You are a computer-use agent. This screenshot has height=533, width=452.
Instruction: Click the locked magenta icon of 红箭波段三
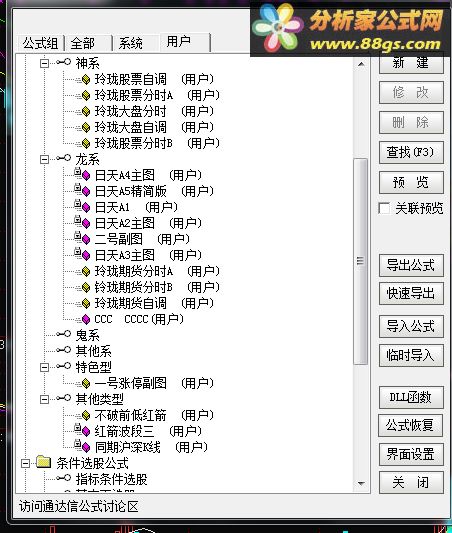[83, 430]
